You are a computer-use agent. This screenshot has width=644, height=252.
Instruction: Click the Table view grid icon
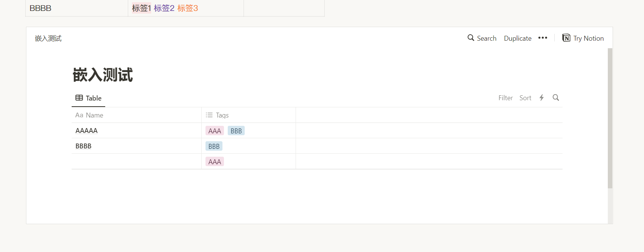(79, 98)
